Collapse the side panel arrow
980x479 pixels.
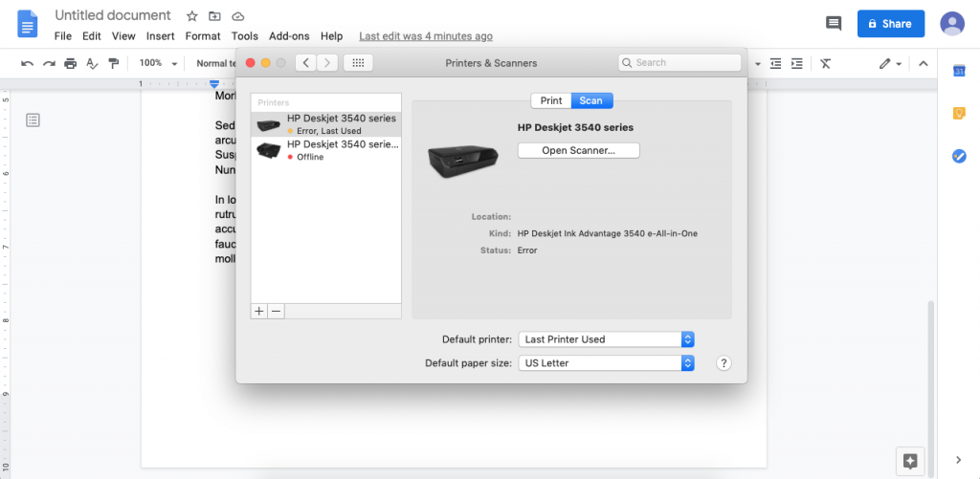coord(959,460)
